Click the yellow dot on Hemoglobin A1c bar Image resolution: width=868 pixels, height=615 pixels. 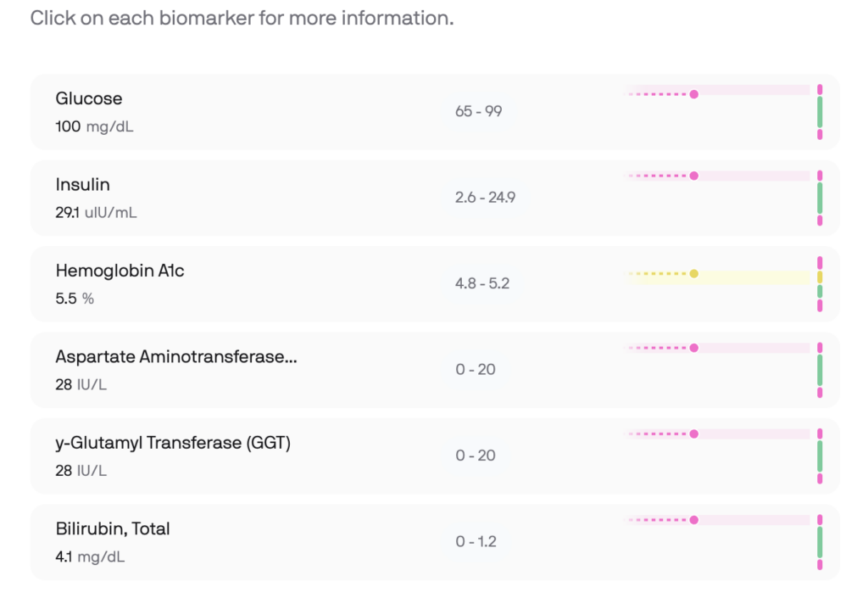694,273
